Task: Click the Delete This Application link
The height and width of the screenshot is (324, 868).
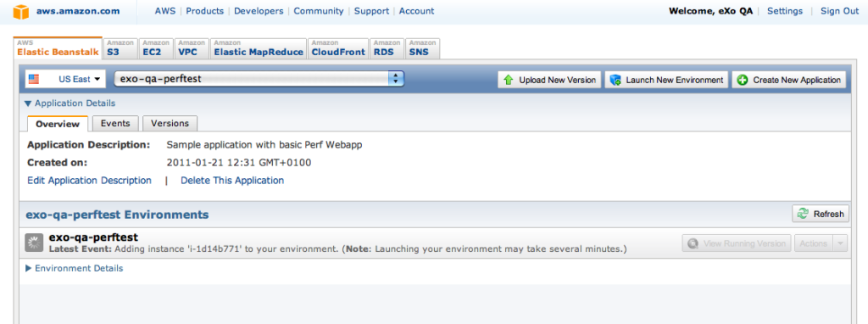Action: click(232, 181)
